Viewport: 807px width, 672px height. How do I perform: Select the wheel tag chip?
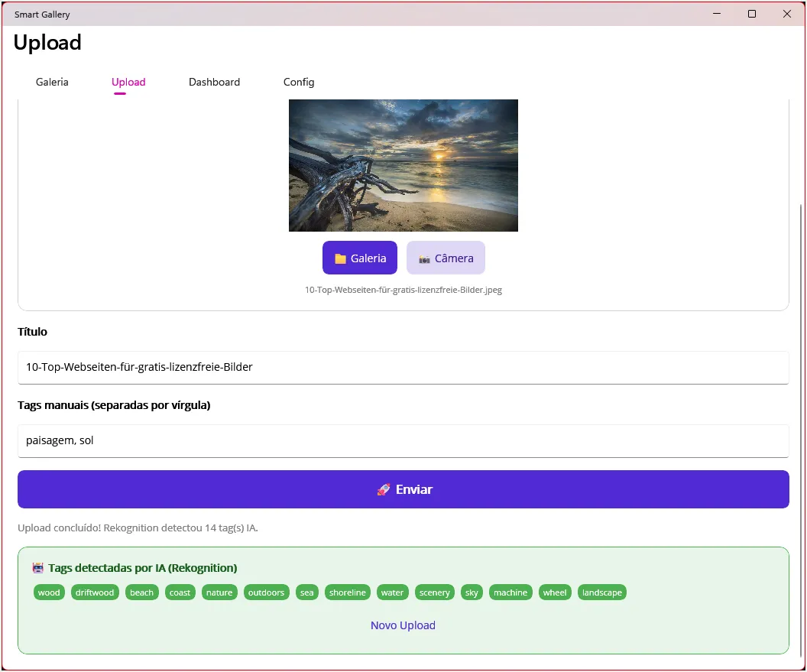(x=555, y=592)
